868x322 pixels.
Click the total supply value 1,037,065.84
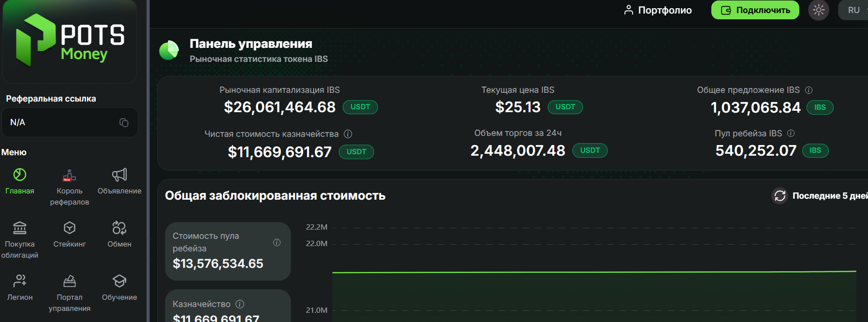pos(755,107)
